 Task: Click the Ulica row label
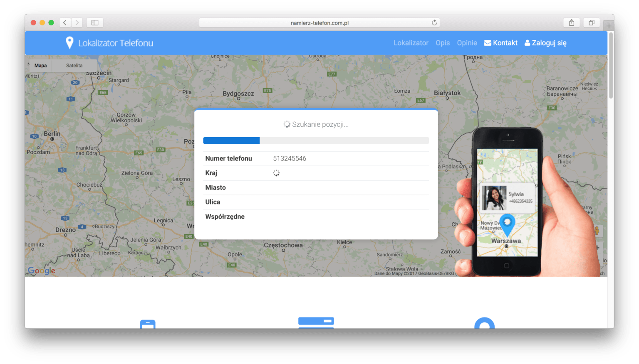click(213, 202)
